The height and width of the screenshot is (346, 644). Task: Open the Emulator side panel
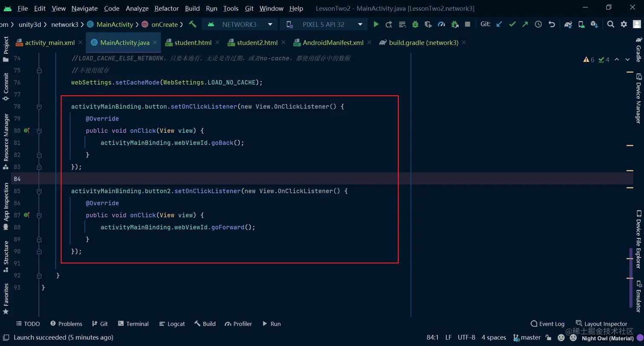coord(638,296)
